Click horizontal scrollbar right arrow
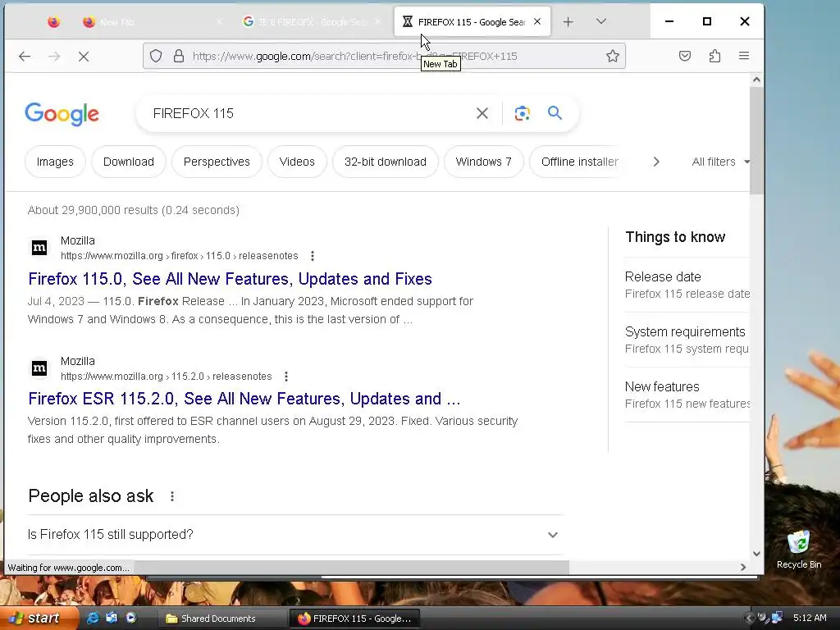The height and width of the screenshot is (630, 840). point(743,568)
